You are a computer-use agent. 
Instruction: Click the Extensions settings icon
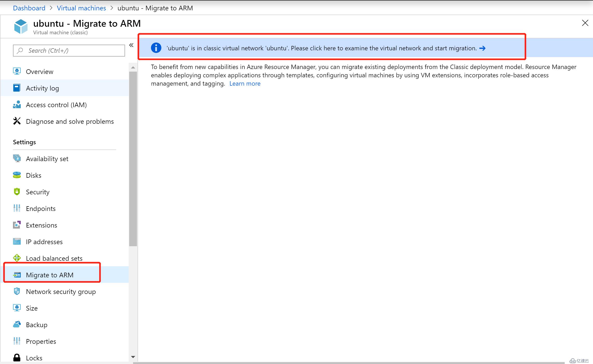[x=17, y=225]
